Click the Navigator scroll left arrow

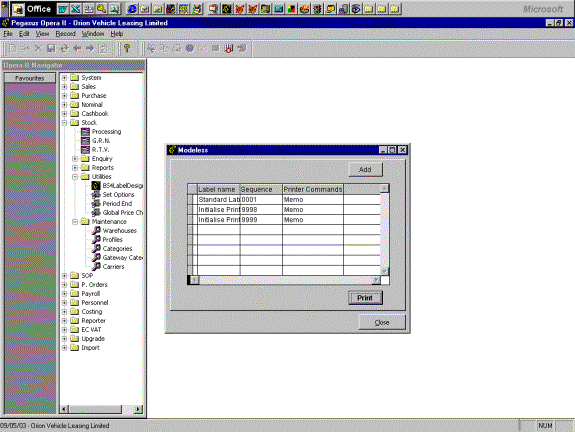pos(64,409)
